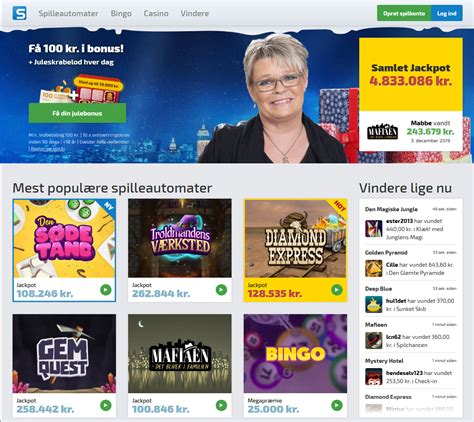Image resolution: width=474 pixels, height=422 pixels.
Task: Play Gem Quest with green arrow
Action: (106, 405)
